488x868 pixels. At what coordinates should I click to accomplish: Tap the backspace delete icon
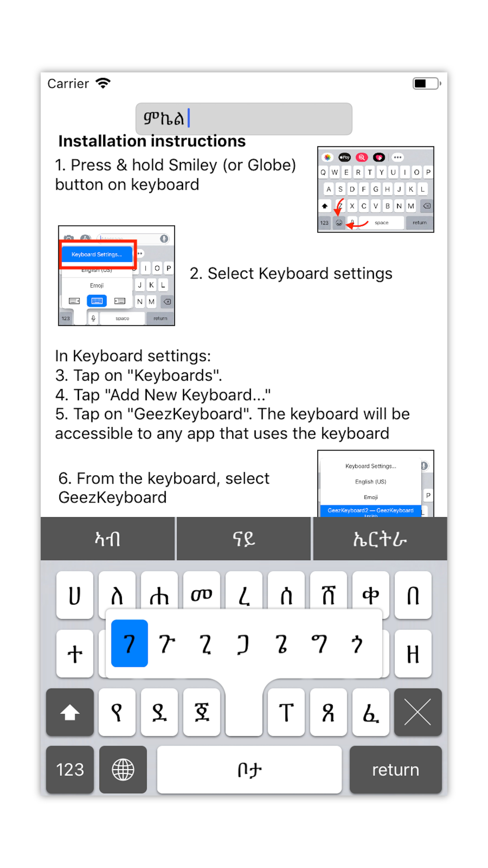click(417, 712)
